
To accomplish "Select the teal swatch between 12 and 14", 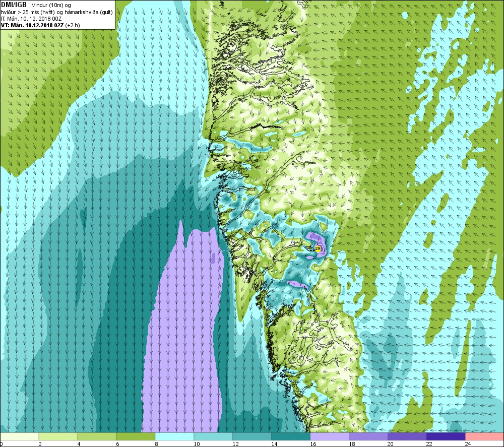I will [x=252, y=436].
